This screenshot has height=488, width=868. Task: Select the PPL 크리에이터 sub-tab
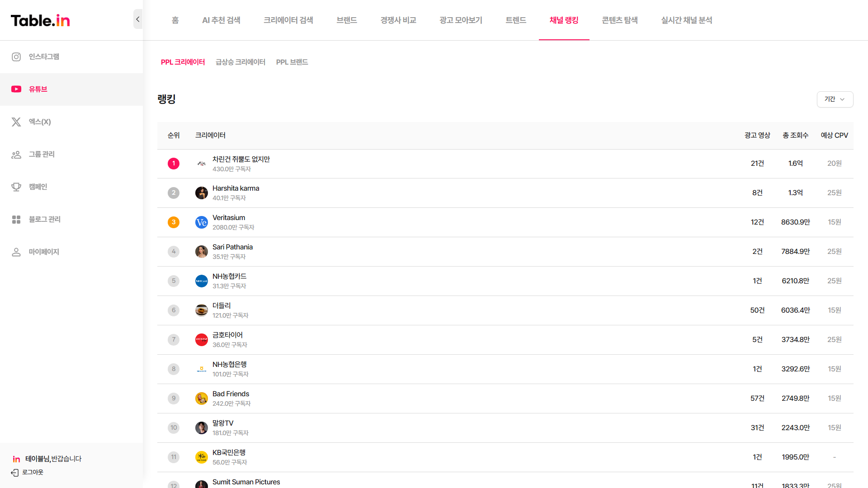[183, 62]
